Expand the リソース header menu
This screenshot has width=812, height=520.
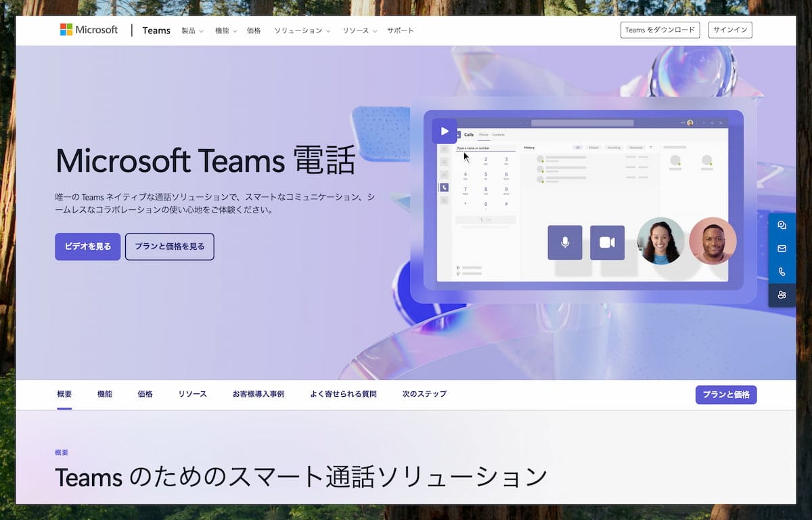359,30
